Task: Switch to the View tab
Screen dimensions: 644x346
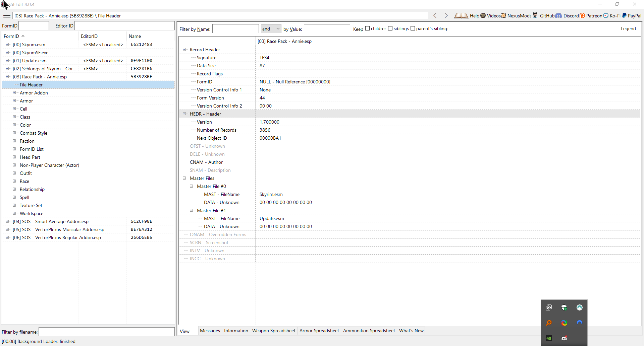Action: coord(185,331)
